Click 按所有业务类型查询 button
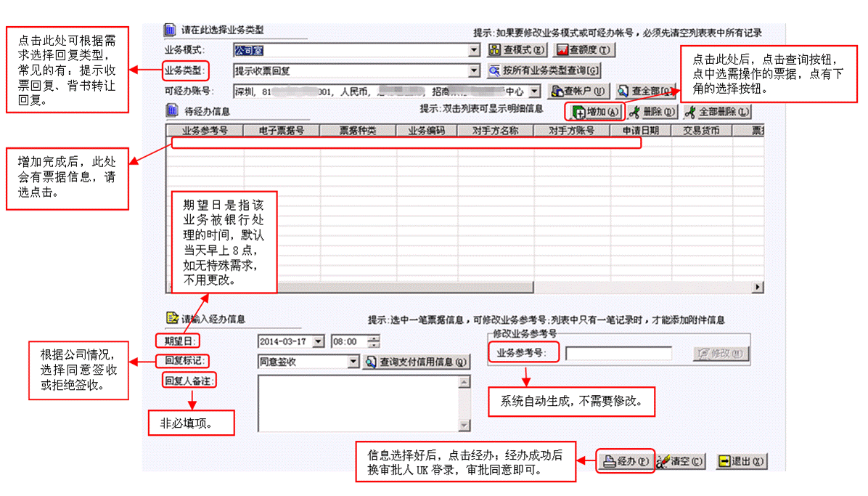 (x=544, y=70)
